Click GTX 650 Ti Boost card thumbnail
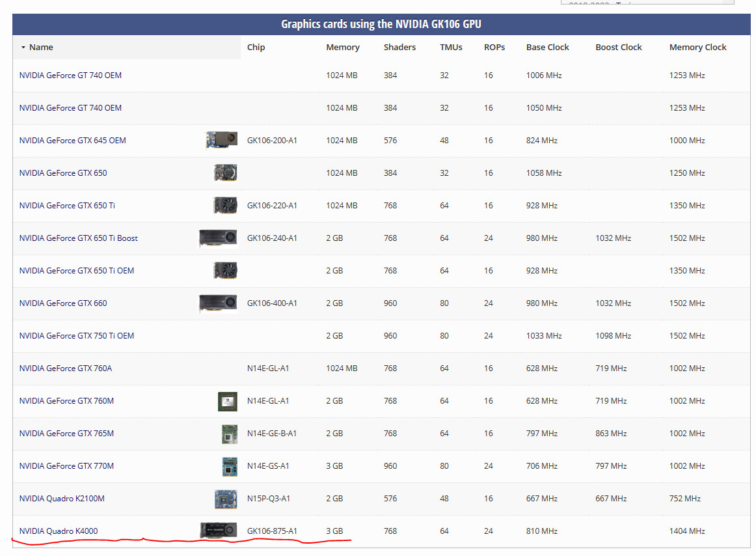756x556 pixels. pyautogui.click(x=218, y=238)
